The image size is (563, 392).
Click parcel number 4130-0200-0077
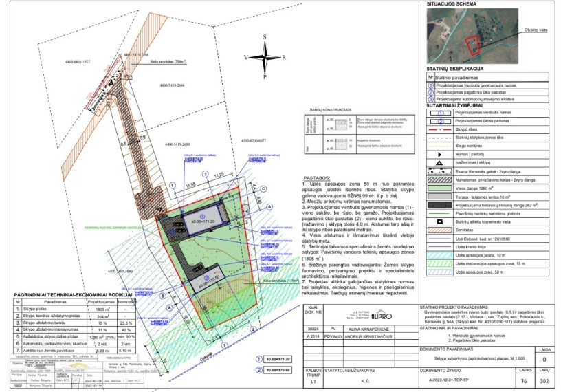(x=254, y=141)
